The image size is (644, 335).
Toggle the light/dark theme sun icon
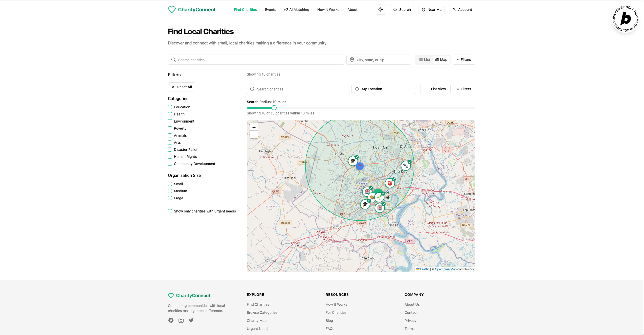pyautogui.click(x=381, y=10)
